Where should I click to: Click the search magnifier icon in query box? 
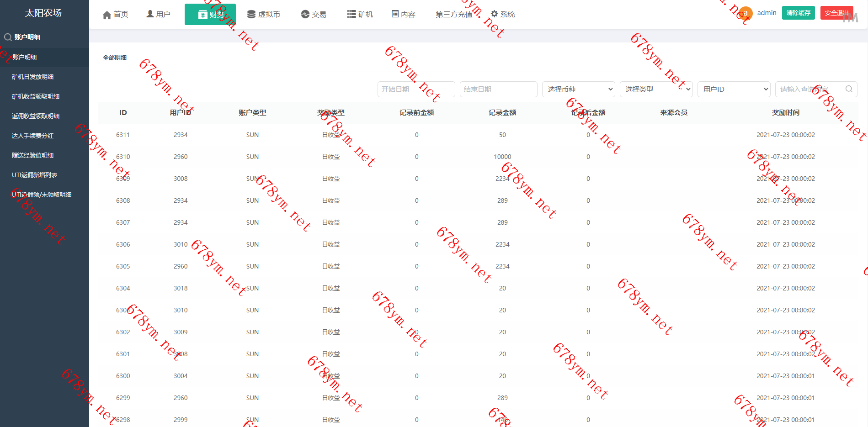pyautogui.click(x=849, y=89)
